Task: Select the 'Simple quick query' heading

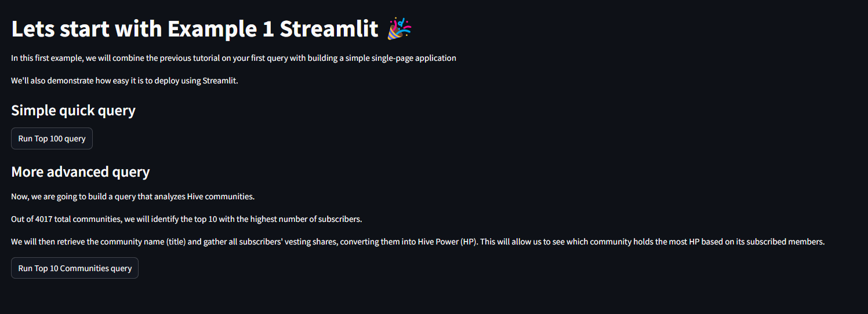Action: tap(73, 110)
